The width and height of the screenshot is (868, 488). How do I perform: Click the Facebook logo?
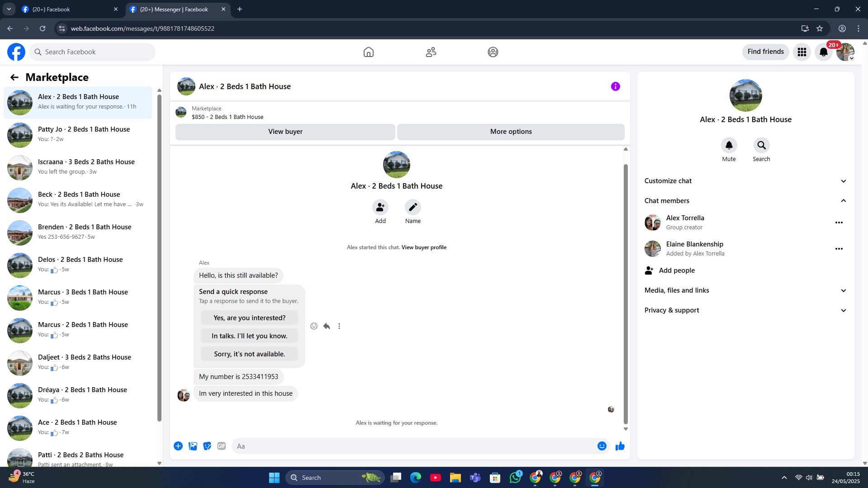16,52
